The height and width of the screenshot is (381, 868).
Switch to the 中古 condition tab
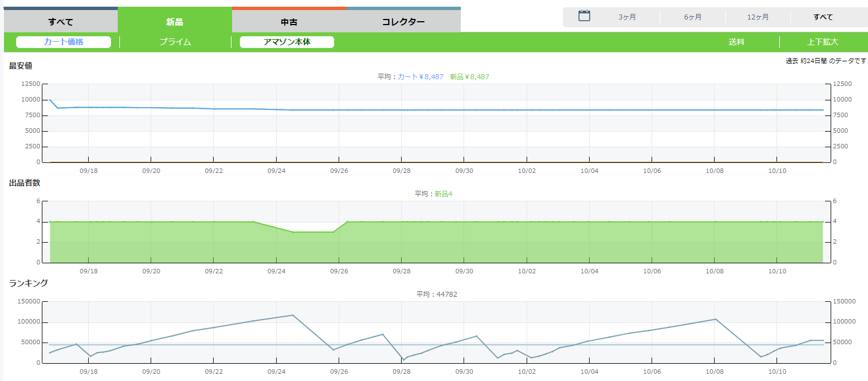tap(289, 22)
